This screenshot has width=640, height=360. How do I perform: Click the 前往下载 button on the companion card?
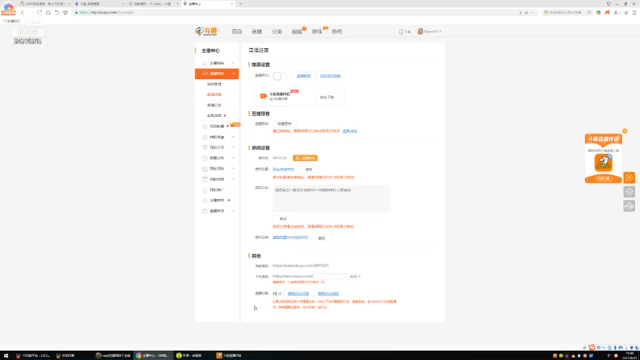(x=327, y=97)
